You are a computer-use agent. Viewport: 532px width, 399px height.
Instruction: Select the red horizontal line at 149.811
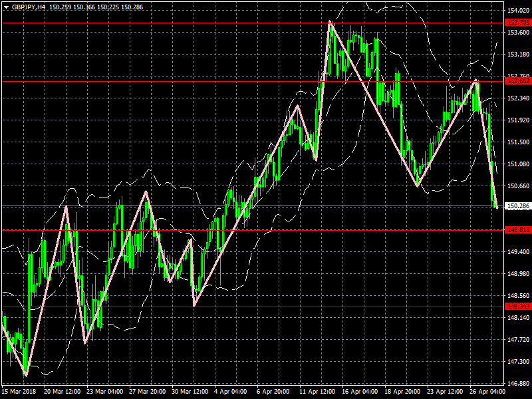[253, 230]
